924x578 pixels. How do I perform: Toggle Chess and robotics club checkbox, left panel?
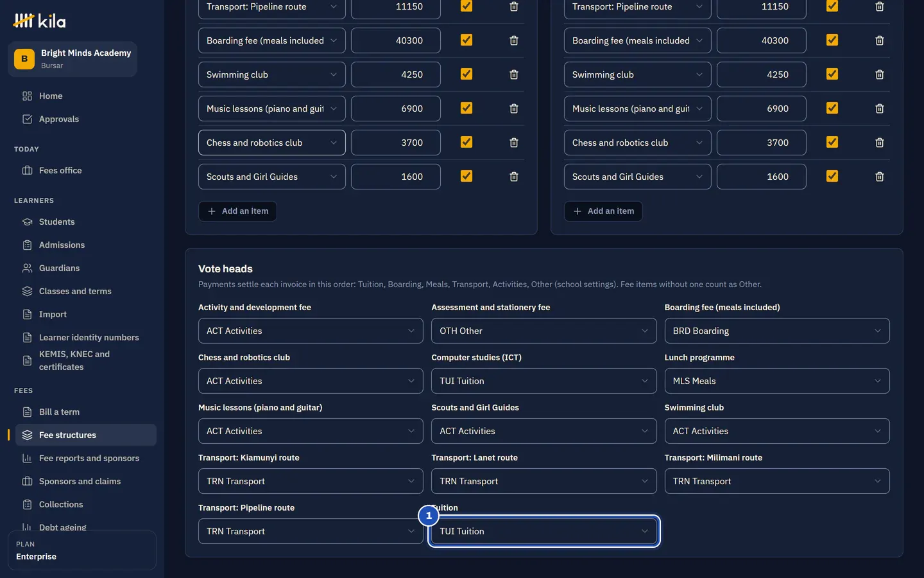[466, 142]
